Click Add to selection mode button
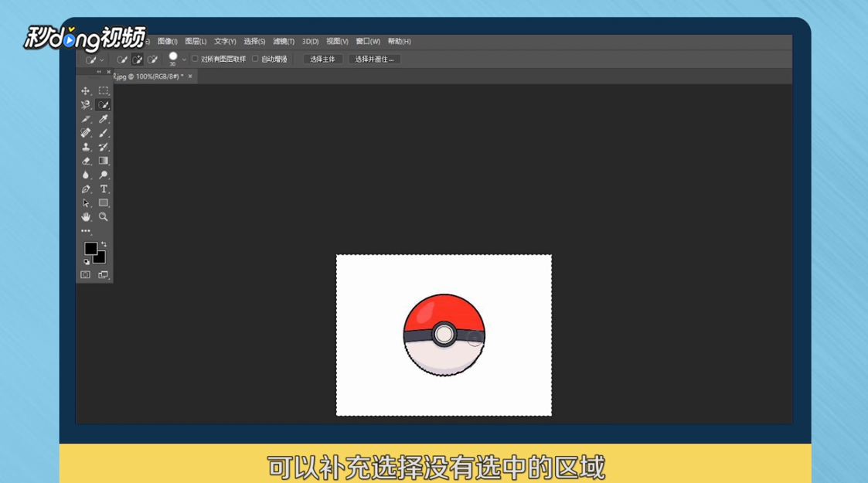 pos(138,60)
